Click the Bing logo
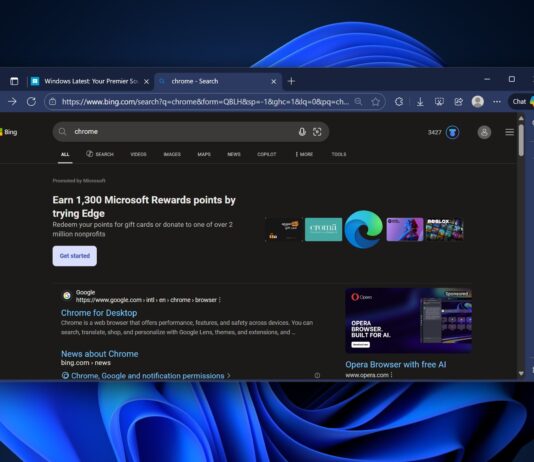The image size is (534, 462). click(x=9, y=132)
